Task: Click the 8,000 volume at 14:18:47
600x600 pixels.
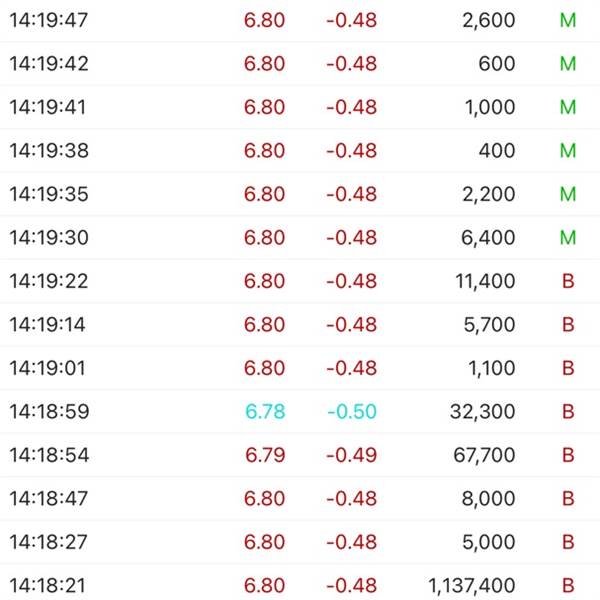Action: click(x=488, y=499)
